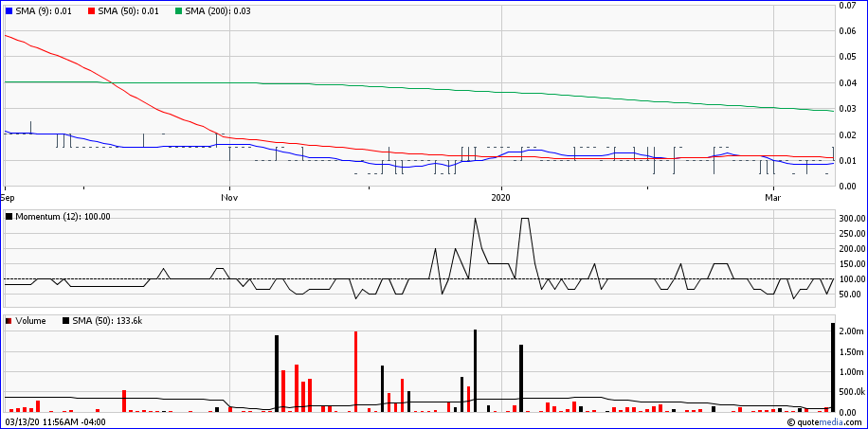Image resolution: width=868 pixels, height=429 pixels.
Task: Click the 2.00m volume axis label
Action: [851, 331]
